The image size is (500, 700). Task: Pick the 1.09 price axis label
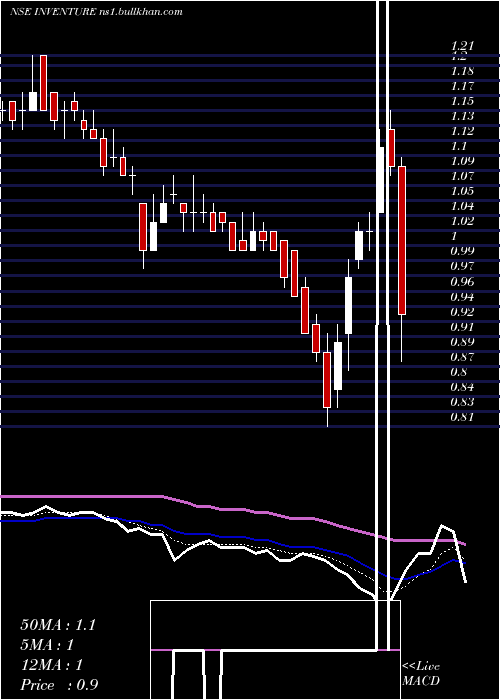462,161
